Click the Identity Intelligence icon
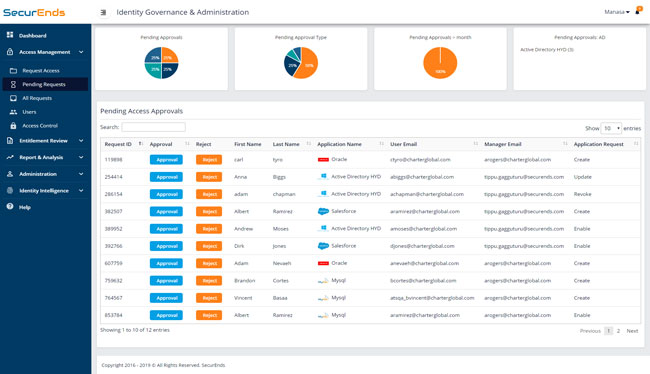This screenshot has height=374, width=650. [10, 190]
